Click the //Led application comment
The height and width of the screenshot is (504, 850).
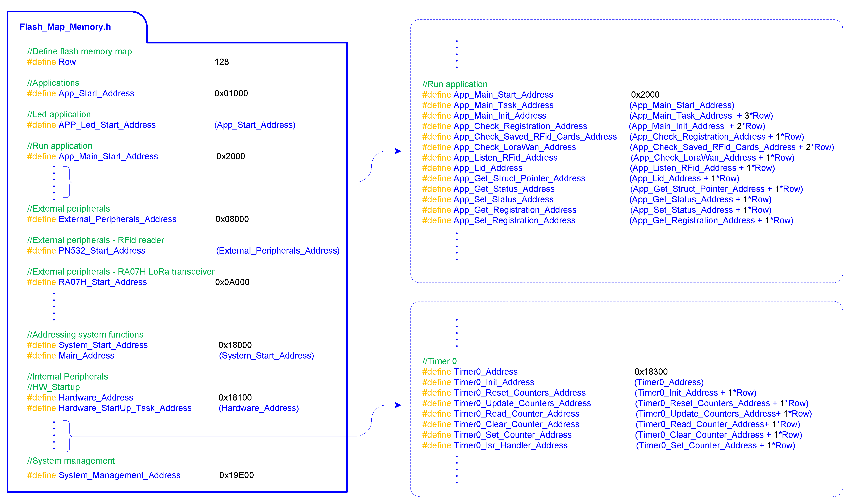(59, 114)
